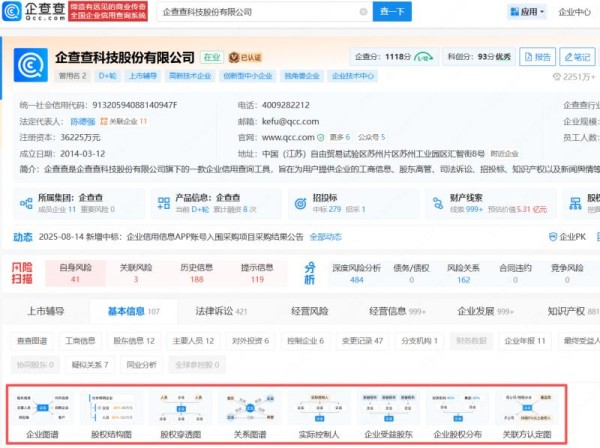Open 深度风险分析 484

(x=357, y=274)
